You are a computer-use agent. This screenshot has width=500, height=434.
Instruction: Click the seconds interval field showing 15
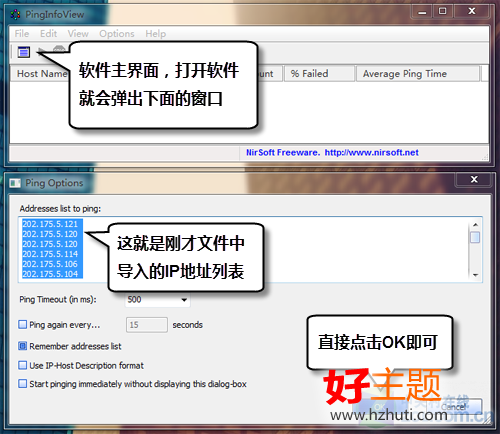coord(147,325)
